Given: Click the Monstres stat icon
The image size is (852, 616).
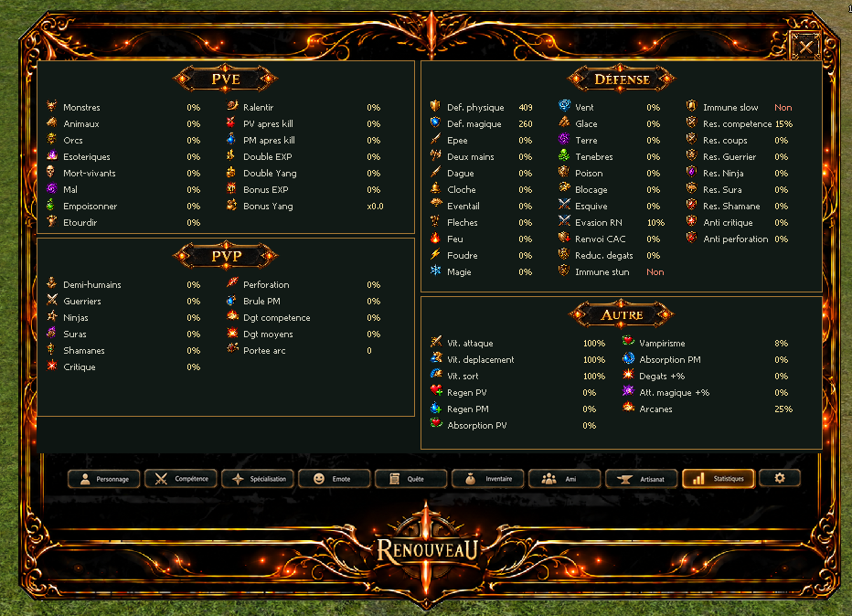Looking at the screenshot, I should click(51, 106).
